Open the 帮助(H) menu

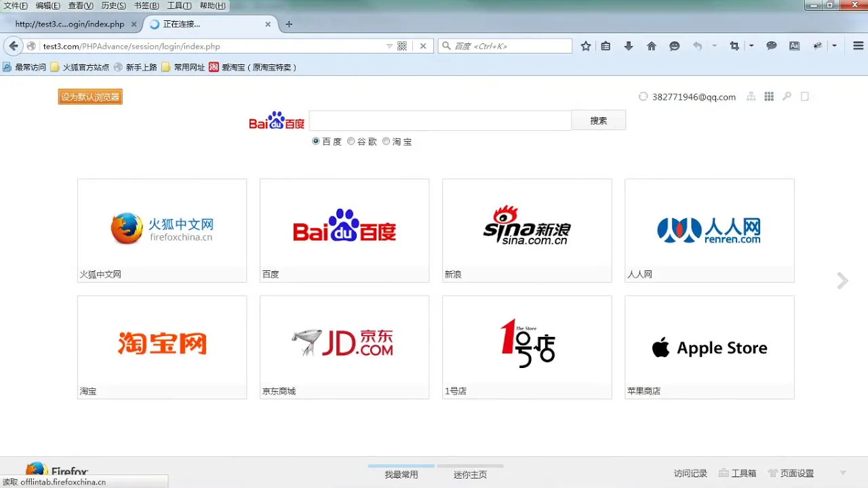click(x=212, y=5)
